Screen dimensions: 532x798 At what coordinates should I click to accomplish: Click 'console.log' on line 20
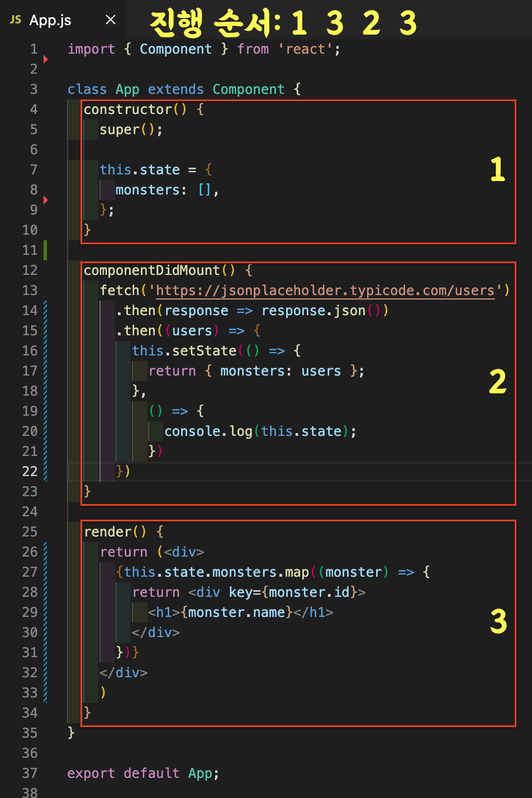[x=208, y=431]
